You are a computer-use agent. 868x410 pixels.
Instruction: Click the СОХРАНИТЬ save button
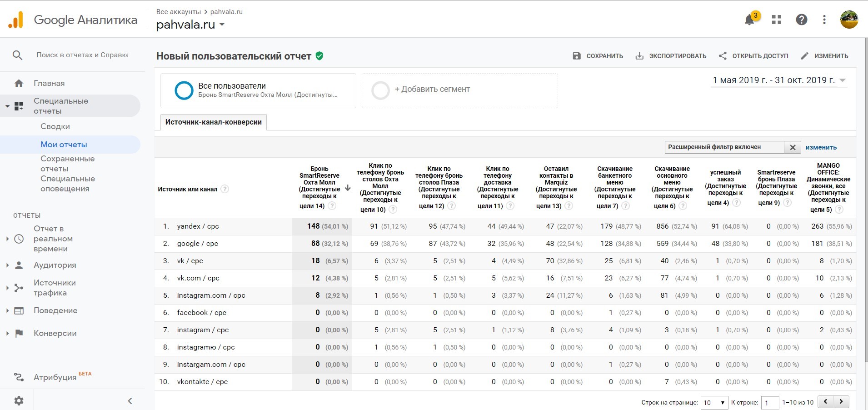click(x=598, y=56)
